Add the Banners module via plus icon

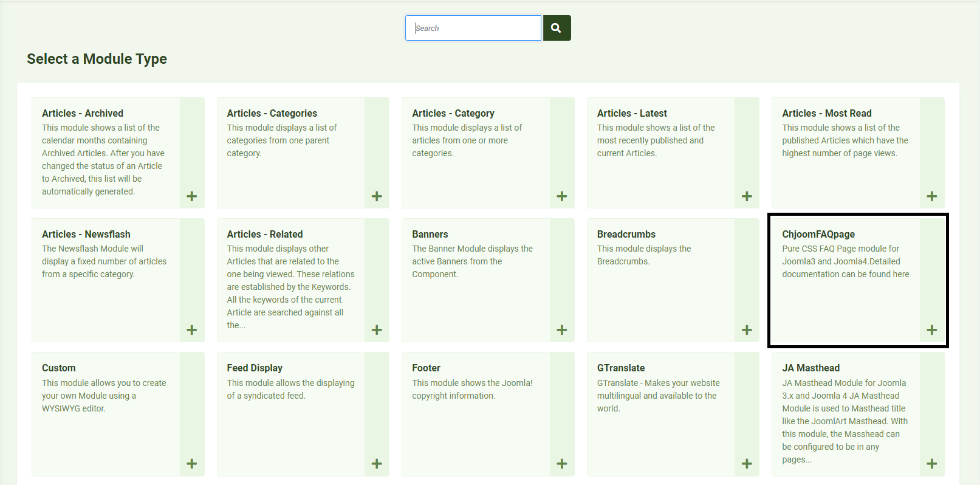click(x=562, y=330)
